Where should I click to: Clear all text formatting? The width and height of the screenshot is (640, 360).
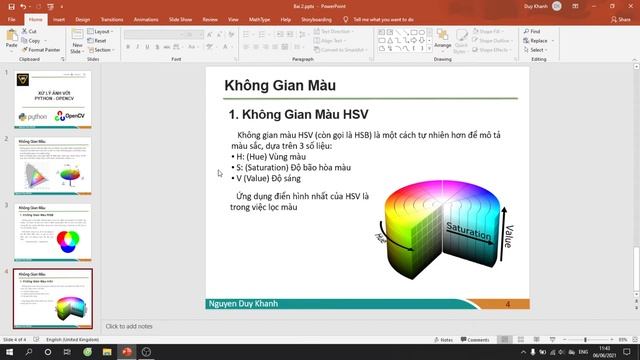(231, 35)
